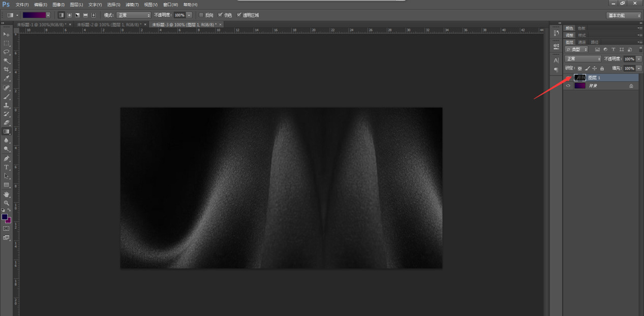Screen dimensions: 644x316
Task: Open the paragraph panel icon
Action: point(556,70)
